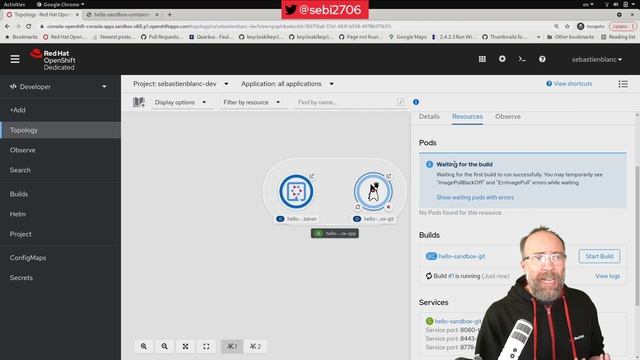The width and height of the screenshot is (640, 360).
Task: Click the add to project catalog icon
Action: 139,102
